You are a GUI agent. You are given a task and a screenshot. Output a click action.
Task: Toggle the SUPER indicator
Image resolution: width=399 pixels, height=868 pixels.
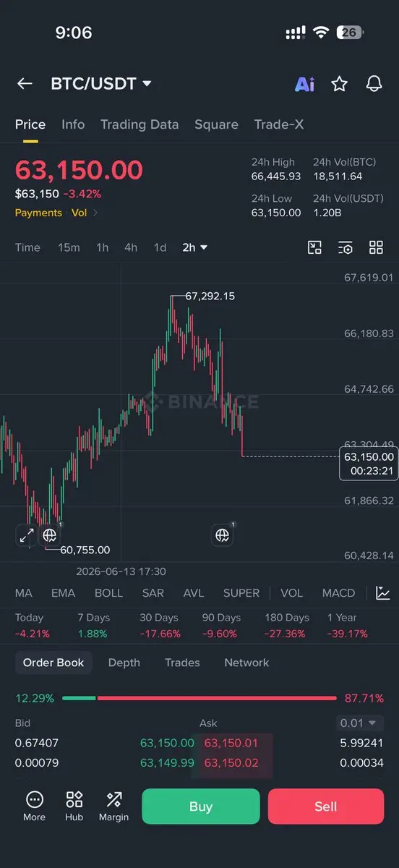241,593
